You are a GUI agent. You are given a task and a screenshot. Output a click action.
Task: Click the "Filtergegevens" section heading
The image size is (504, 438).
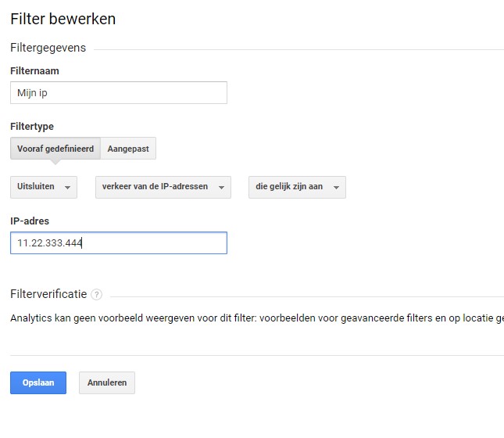[48, 48]
